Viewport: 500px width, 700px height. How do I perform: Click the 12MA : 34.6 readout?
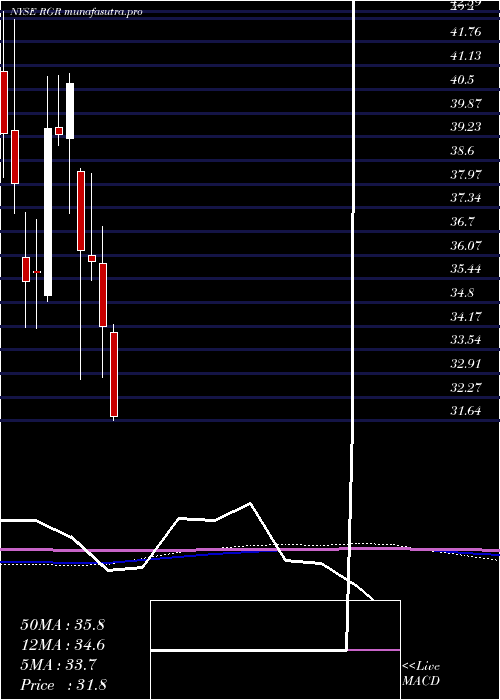pyautogui.click(x=62, y=645)
